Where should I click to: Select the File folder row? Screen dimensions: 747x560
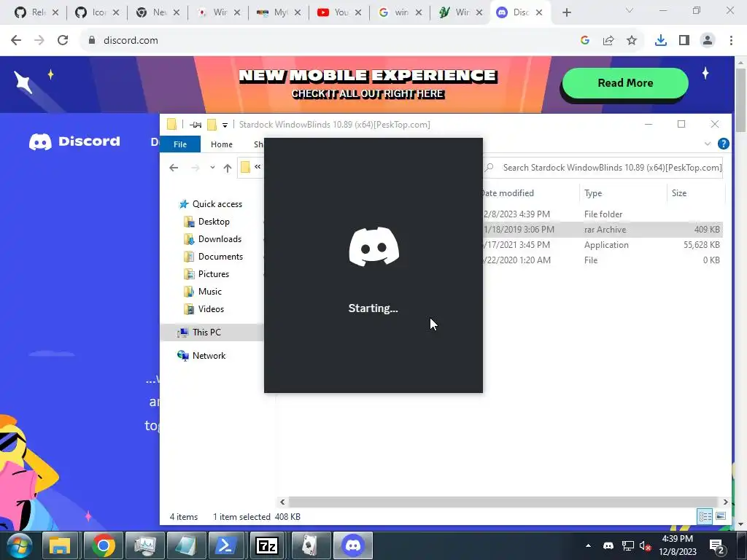pyautogui.click(x=603, y=214)
